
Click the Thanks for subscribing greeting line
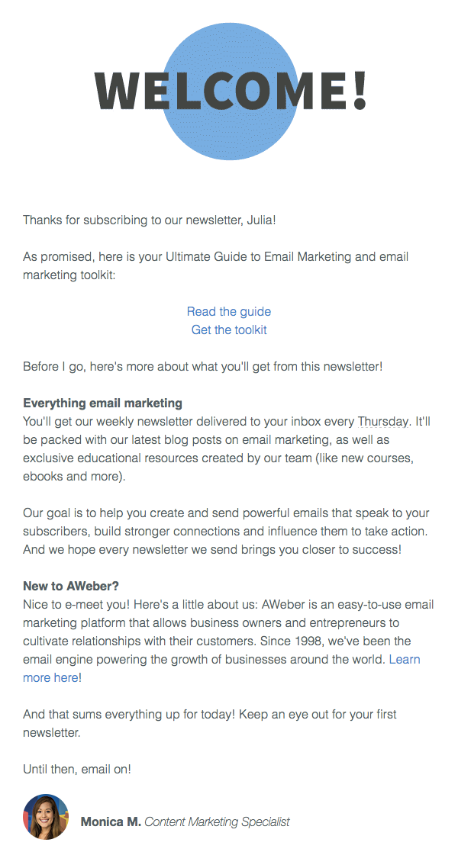[x=149, y=220]
